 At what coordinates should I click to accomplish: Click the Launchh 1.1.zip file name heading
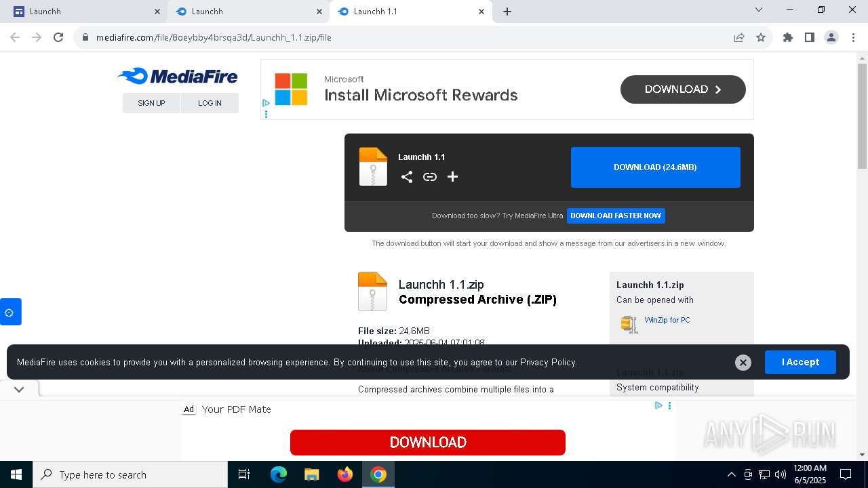point(441,285)
